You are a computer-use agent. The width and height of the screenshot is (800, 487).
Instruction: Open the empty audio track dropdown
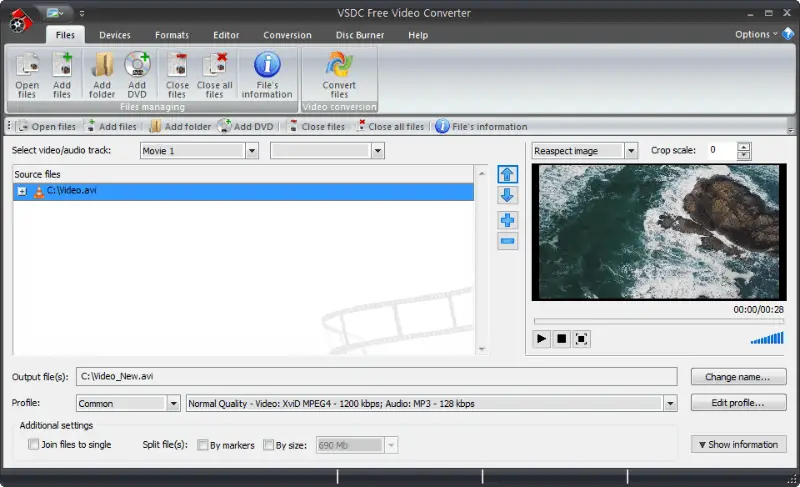[378, 151]
